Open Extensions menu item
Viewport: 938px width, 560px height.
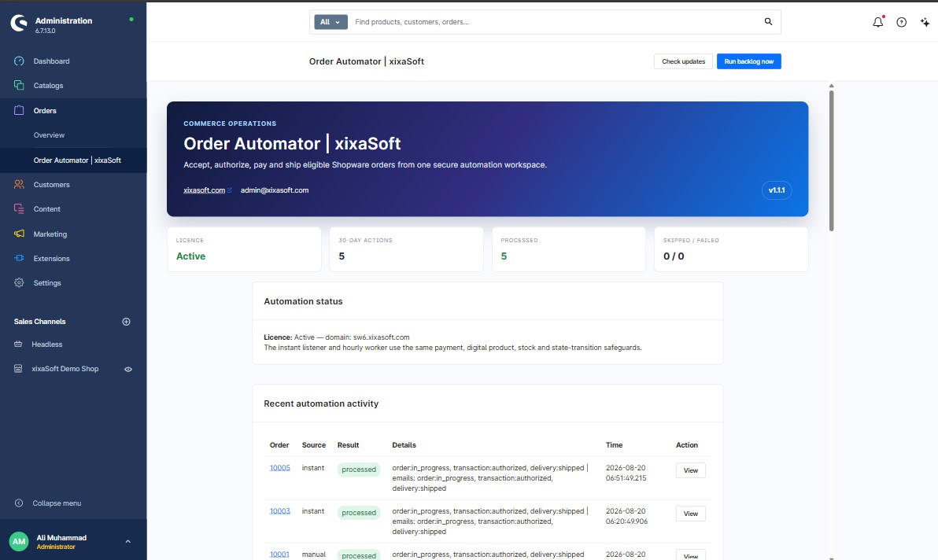[x=51, y=259]
